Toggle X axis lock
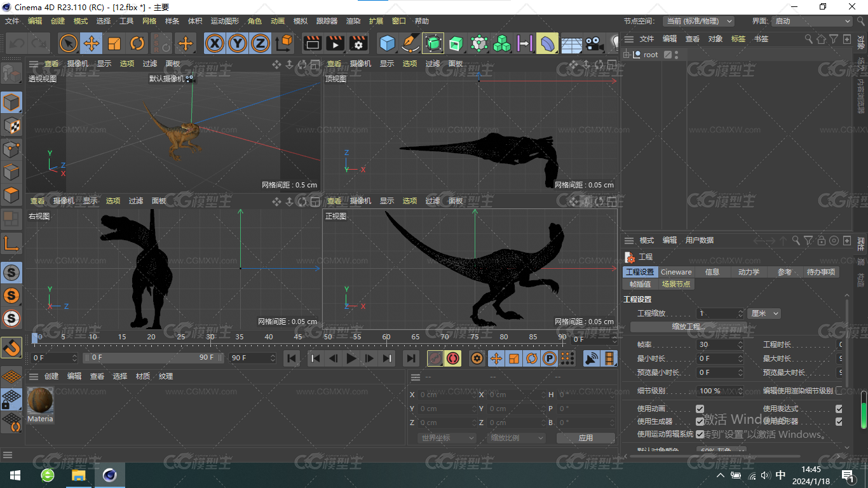The image size is (868, 488). [215, 43]
